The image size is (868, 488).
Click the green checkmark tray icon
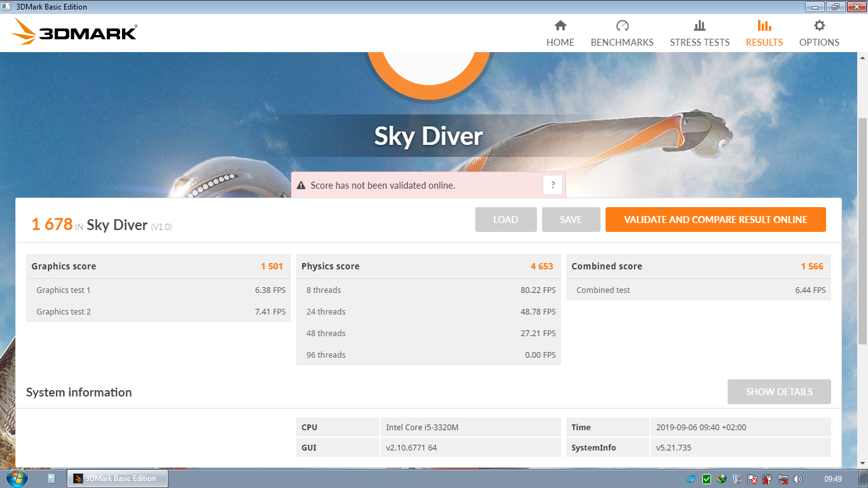tap(707, 479)
